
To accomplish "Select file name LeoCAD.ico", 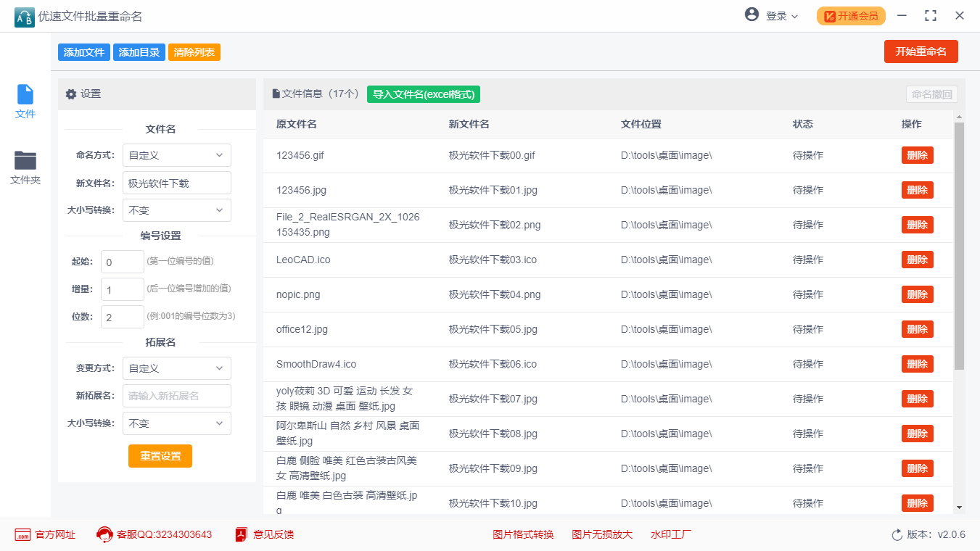I will pos(303,260).
